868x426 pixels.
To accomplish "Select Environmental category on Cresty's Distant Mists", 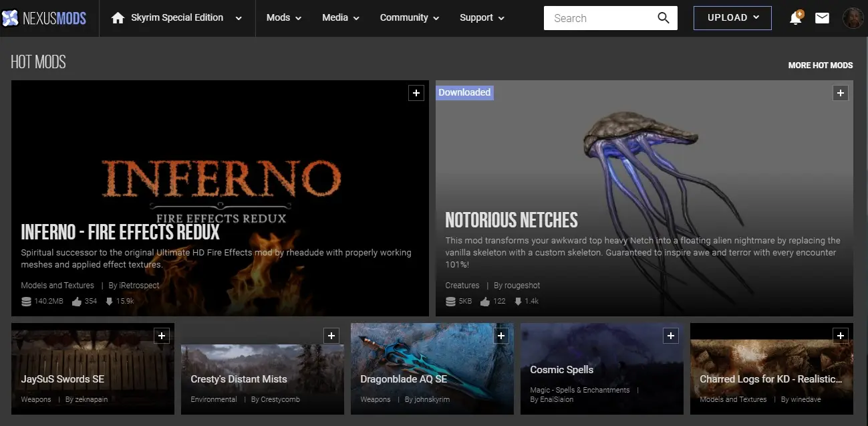I will coord(214,400).
